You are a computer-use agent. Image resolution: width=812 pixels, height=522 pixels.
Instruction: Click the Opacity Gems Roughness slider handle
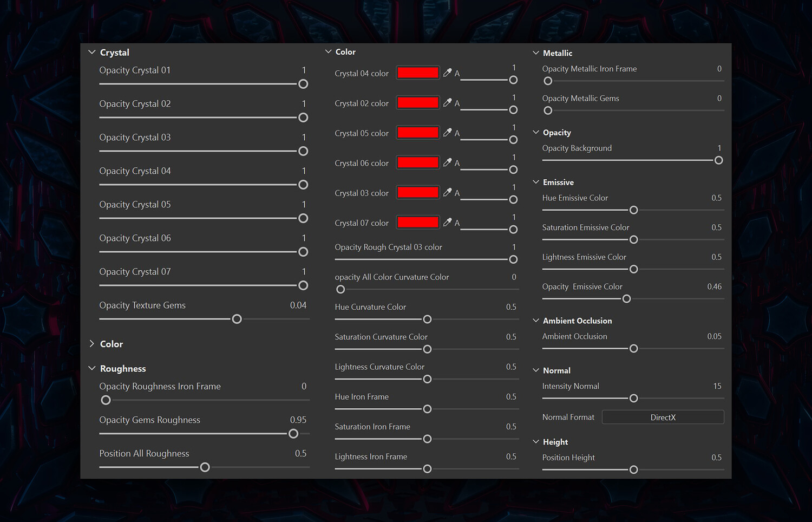coord(293,434)
